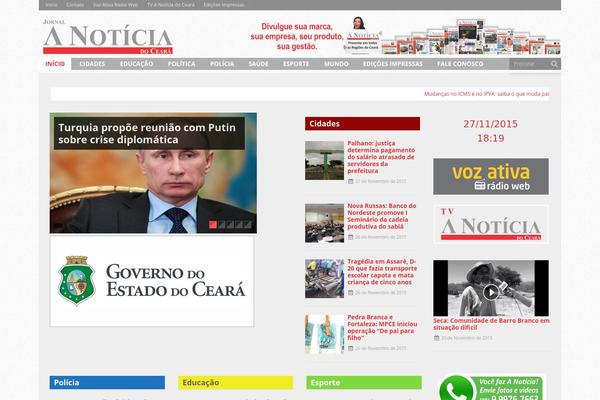Open the Esporte navigation tab
600x400 pixels.
(x=296, y=64)
